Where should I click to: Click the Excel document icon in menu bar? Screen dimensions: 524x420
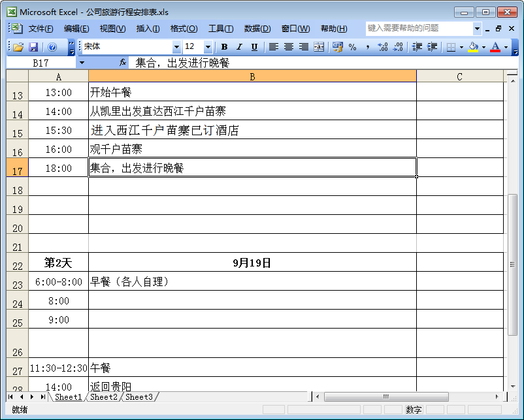[16, 28]
